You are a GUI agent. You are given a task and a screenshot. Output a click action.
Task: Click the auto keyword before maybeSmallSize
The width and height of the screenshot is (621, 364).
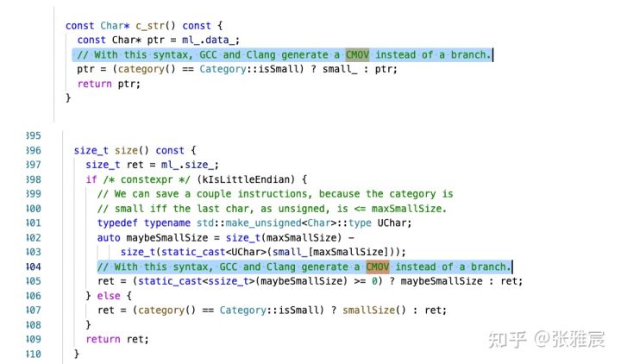109,237
